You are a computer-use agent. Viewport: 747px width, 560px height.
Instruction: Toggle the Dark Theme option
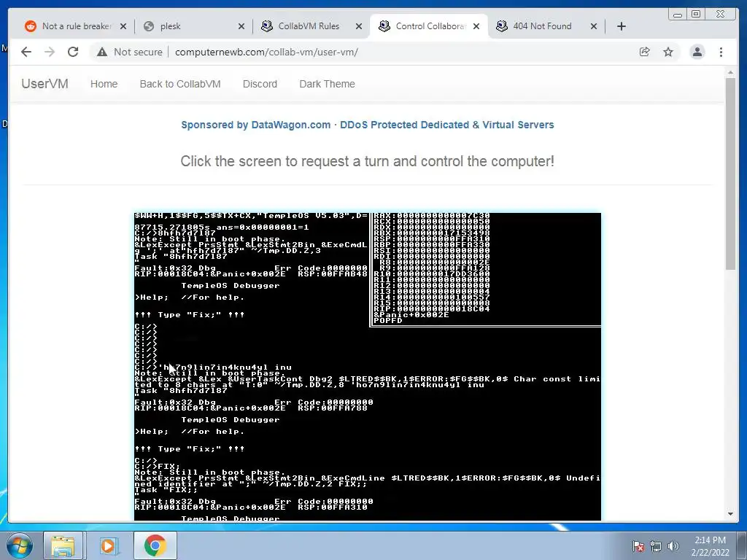tap(327, 84)
